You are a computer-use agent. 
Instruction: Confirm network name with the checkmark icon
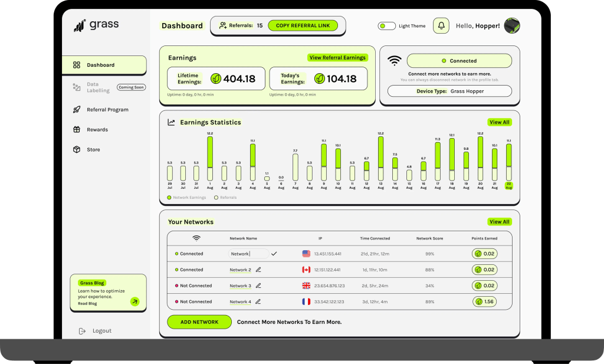(x=274, y=254)
